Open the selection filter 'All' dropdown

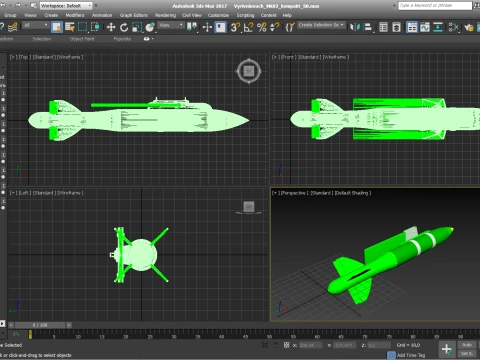pyautogui.click(x=36, y=25)
